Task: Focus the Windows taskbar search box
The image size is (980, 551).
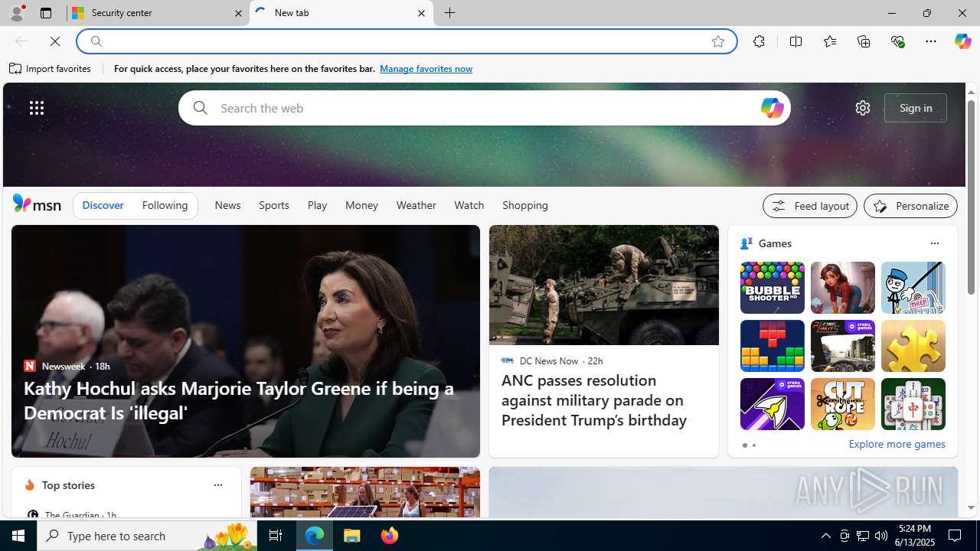Action: click(146, 536)
